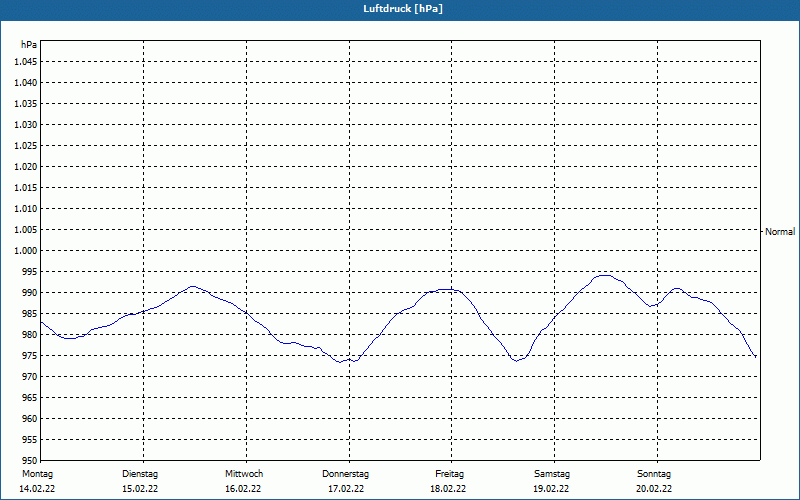Select the 985 axis value
The width and height of the screenshot is (800, 500).
point(30,314)
